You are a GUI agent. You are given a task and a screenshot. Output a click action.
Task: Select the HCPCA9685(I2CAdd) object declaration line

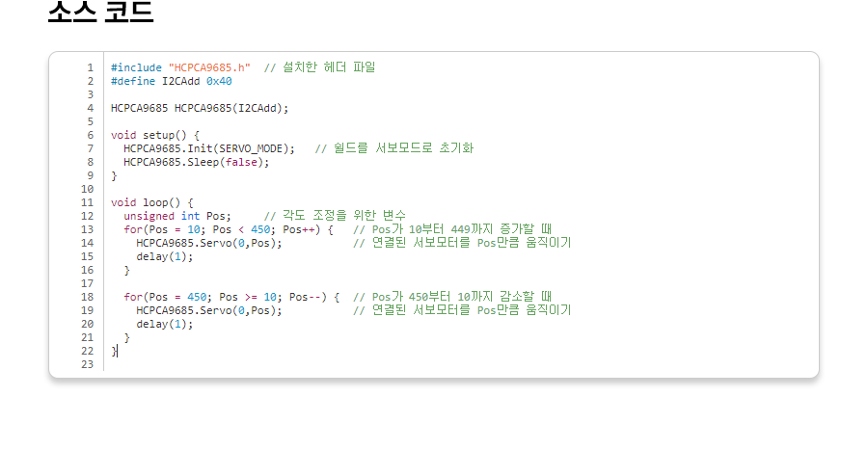click(x=199, y=108)
